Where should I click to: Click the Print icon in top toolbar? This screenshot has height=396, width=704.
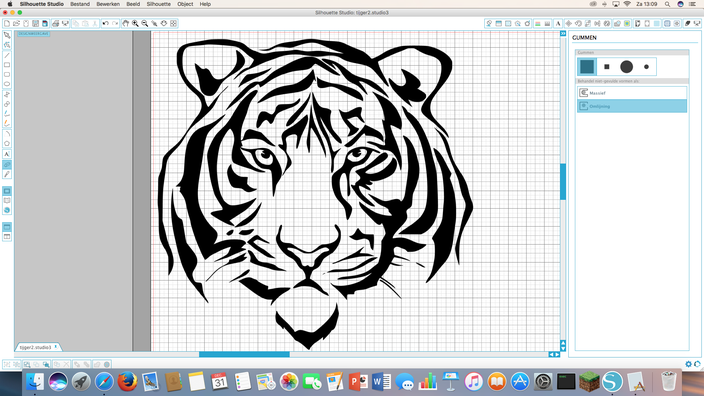click(x=55, y=23)
